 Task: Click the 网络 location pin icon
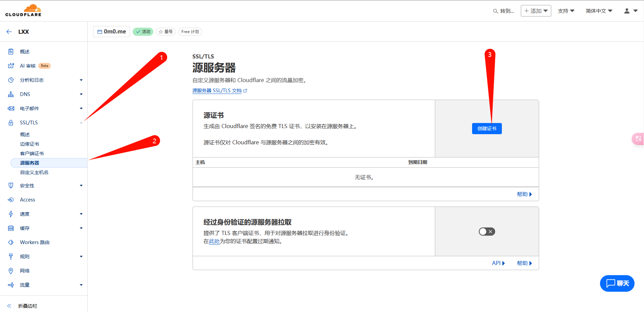(11, 271)
